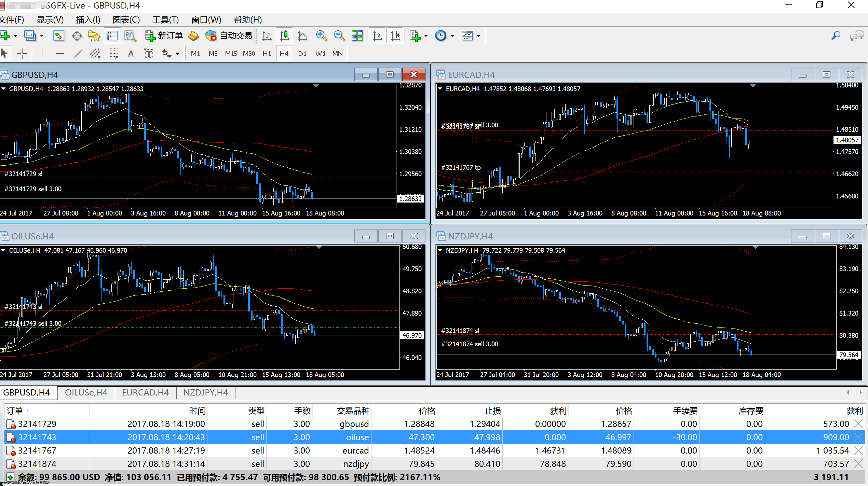868x486 pixels.
Task: Open the 文件(F) menu
Action: click(12, 20)
